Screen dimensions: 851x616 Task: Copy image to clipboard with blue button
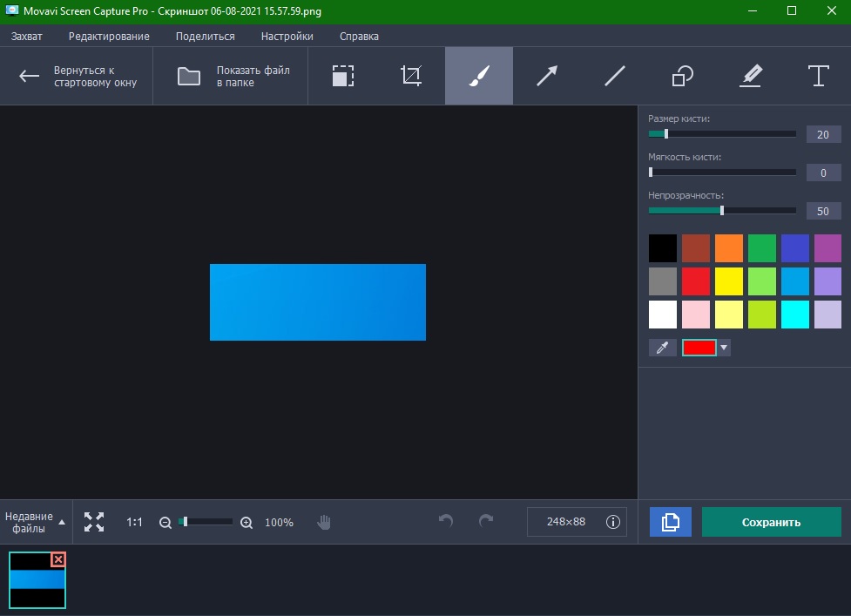pos(671,522)
